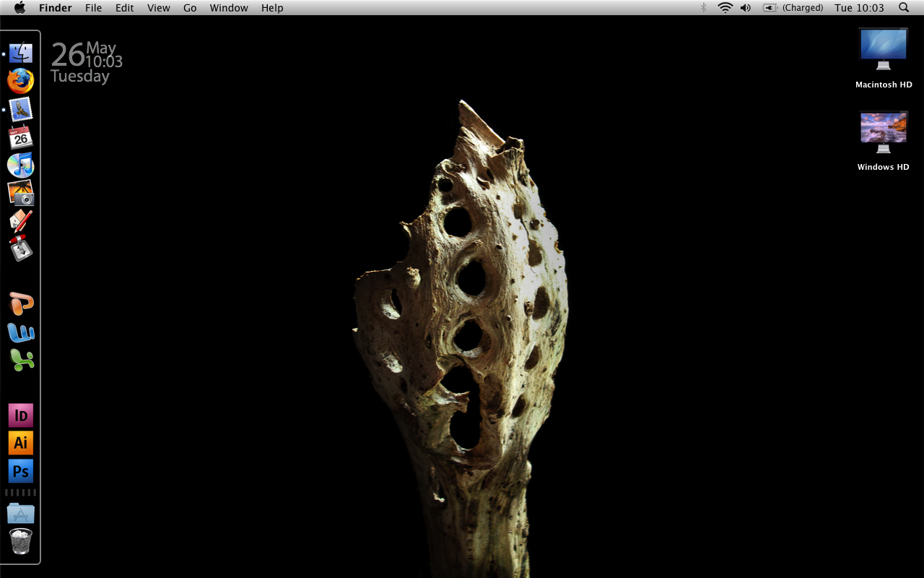
Task: Open the Help menu
Action: 272,8
